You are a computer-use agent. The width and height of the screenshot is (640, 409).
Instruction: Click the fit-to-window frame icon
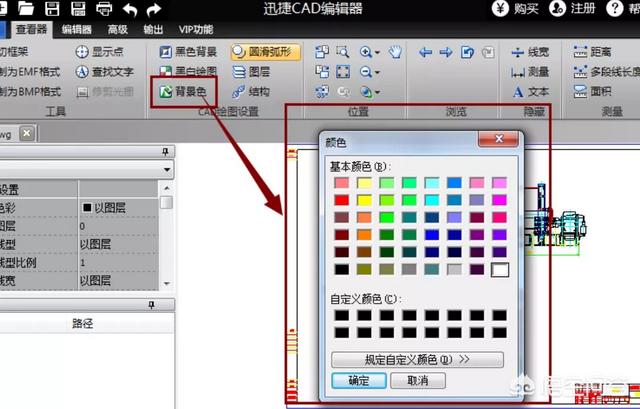click(342, 72)
